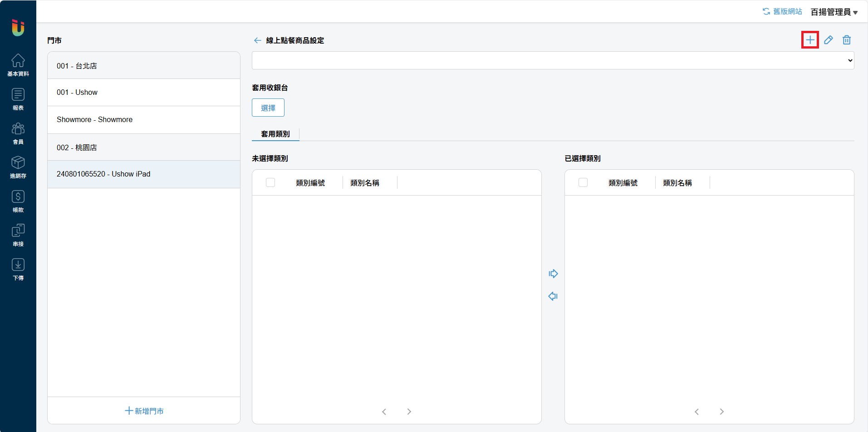The height and width of the screenshot is (432, 868).
Task: Move selected categories right with arrow icon
Action: (x=553, y=274)
